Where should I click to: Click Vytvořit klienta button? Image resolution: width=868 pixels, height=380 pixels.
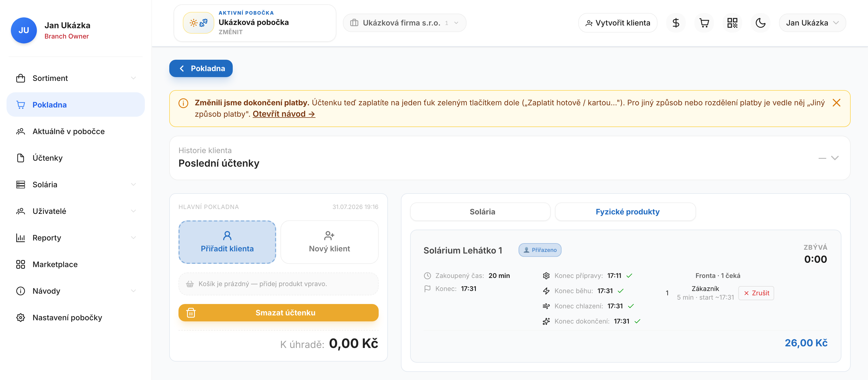618,23
